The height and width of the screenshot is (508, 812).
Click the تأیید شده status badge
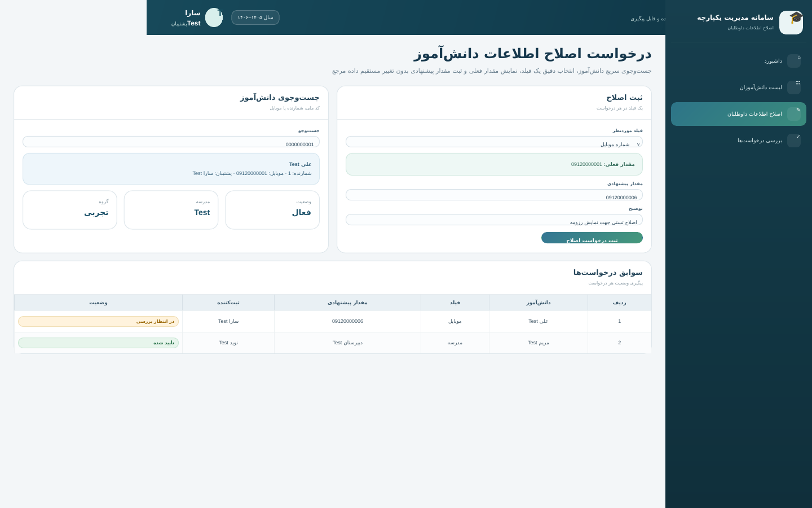[98, 343]
